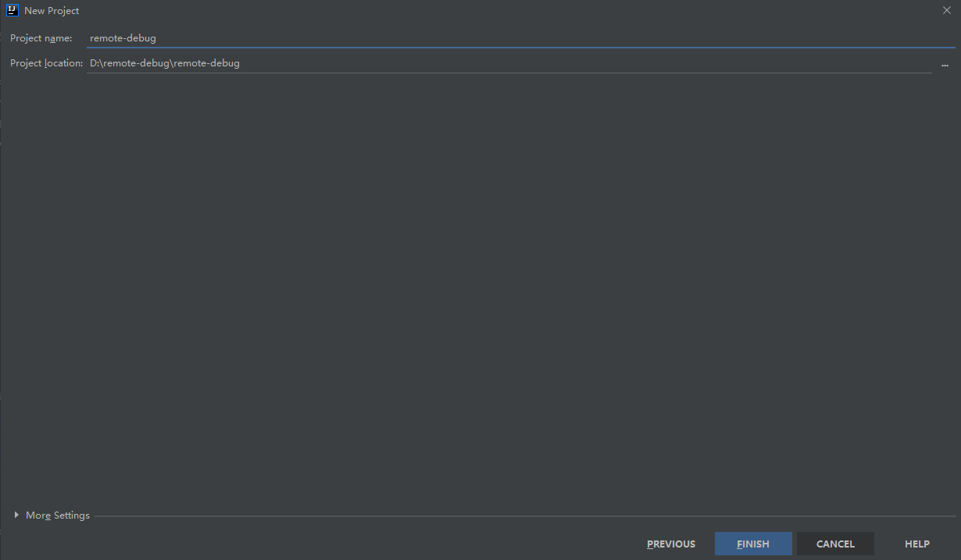Click the Project location path field
Image resolution: width=961 pixels, height=560 pixels.
pos(509,63)
